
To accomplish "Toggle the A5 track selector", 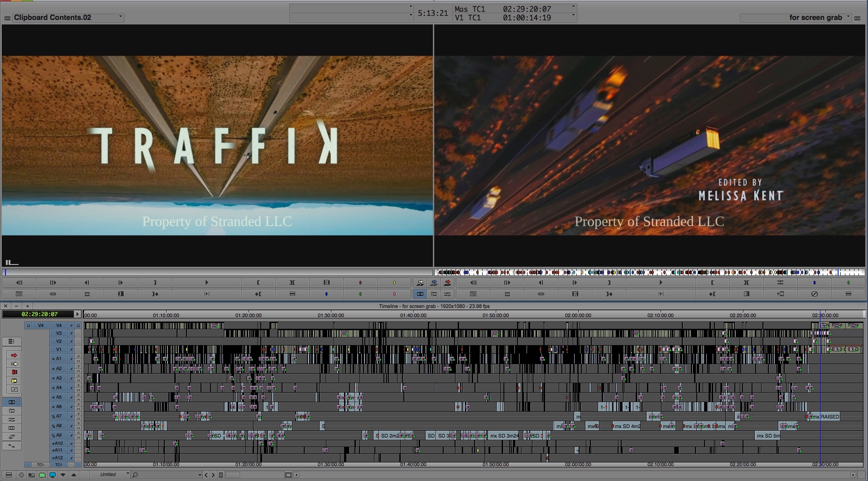I will pos(58,397).
